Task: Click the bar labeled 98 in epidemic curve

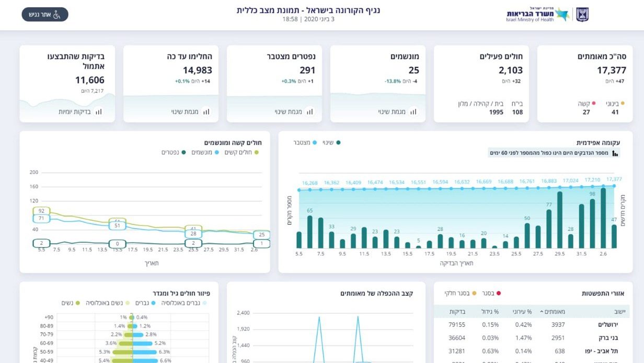Action: (592, 223)
